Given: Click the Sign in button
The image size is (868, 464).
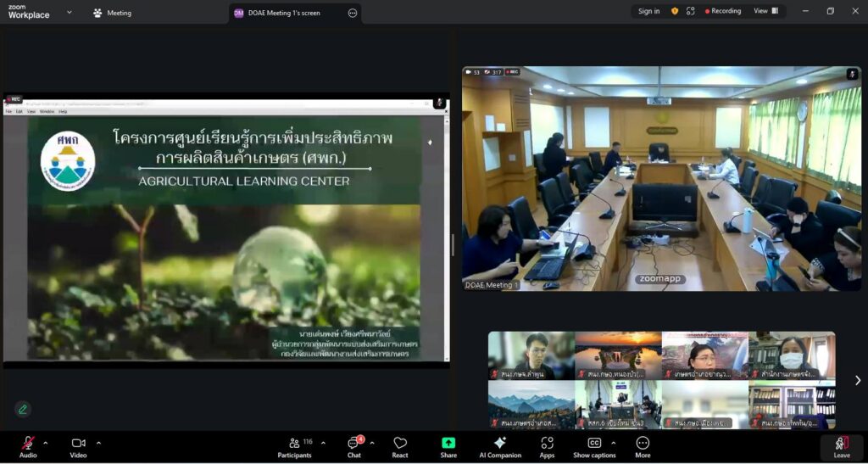Looking at the screenshot, I should pos(648,11).
